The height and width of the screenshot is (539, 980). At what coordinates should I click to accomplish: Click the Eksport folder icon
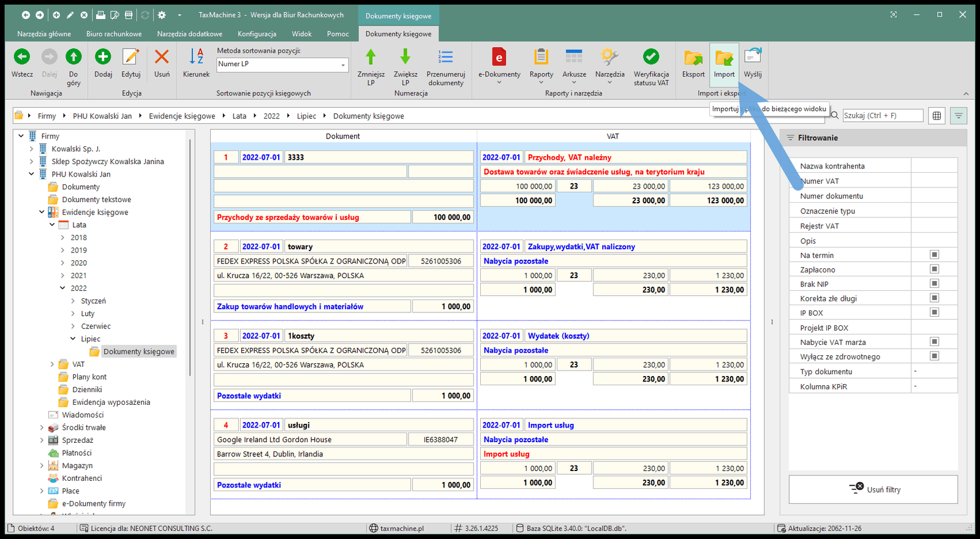693,59
